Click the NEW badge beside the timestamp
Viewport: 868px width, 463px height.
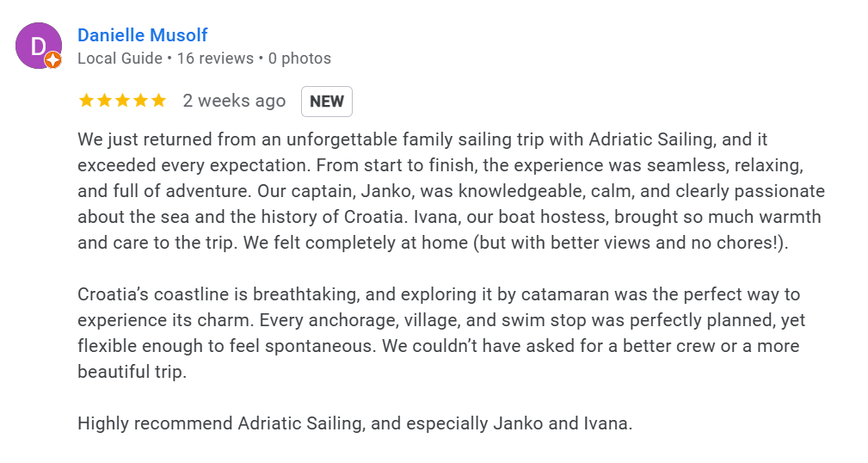pos(327,102)
